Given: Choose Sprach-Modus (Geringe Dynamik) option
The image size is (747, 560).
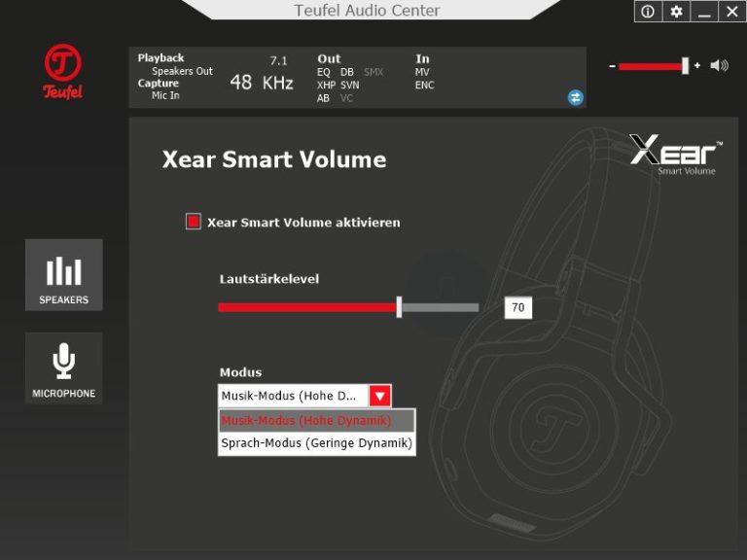Looking at the screenshot, I should click(x=316, y=443).
